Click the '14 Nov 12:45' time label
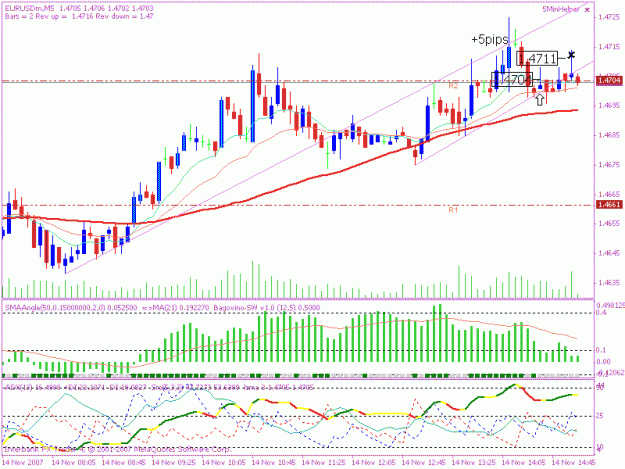The width and height of the screenshot is (625, 469). point(424,463)
